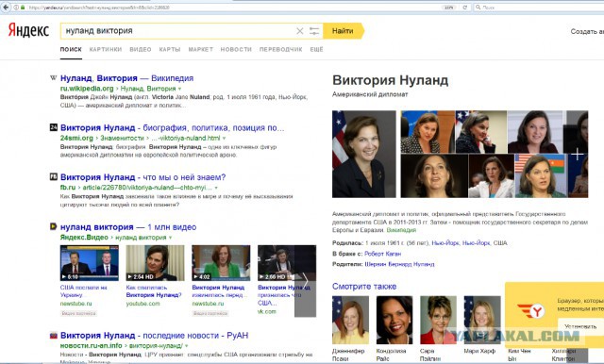Open Виктория Нуланд биография, политика result
Screen dimensions: 604x364
coord(172,127)
